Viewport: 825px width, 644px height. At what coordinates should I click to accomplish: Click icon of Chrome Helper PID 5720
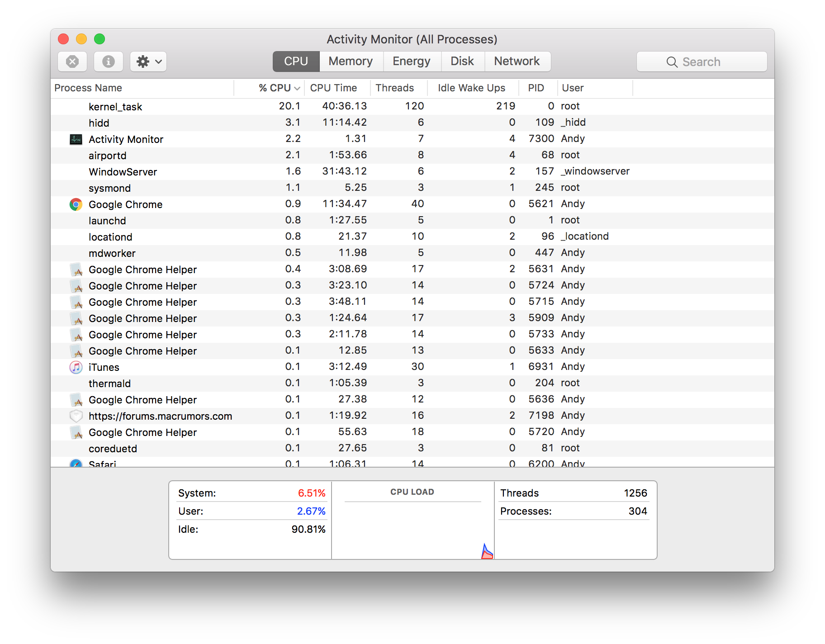pos(76,432)
